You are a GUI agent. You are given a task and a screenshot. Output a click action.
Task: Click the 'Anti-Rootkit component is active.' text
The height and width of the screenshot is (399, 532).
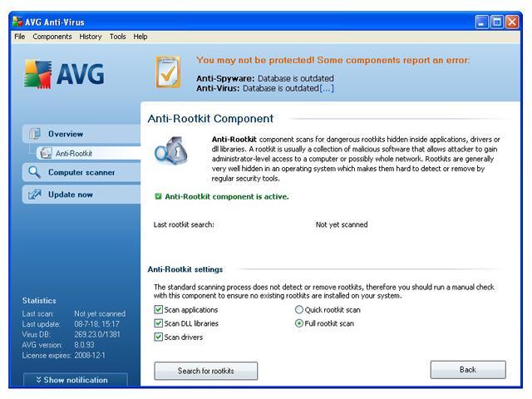tap(227, 196)
